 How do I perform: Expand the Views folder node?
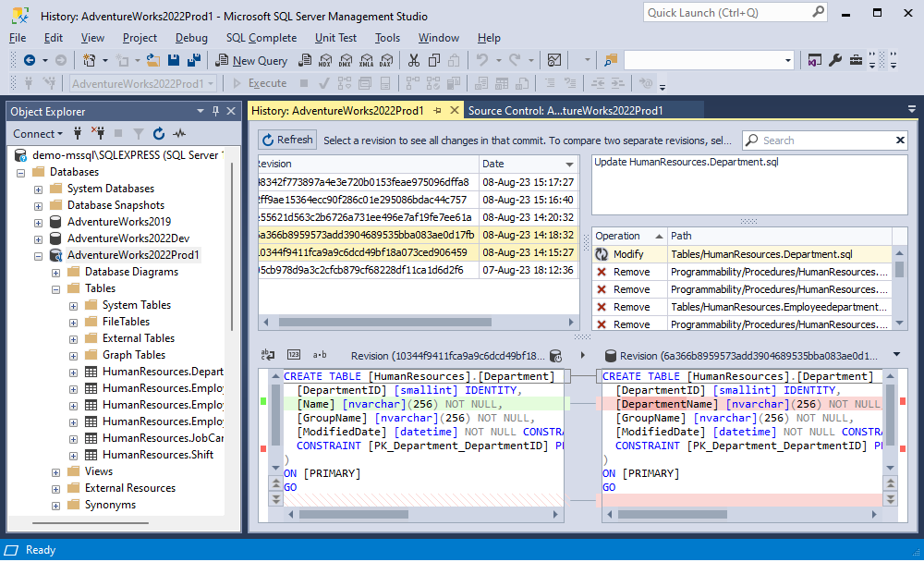coord(55,472)
